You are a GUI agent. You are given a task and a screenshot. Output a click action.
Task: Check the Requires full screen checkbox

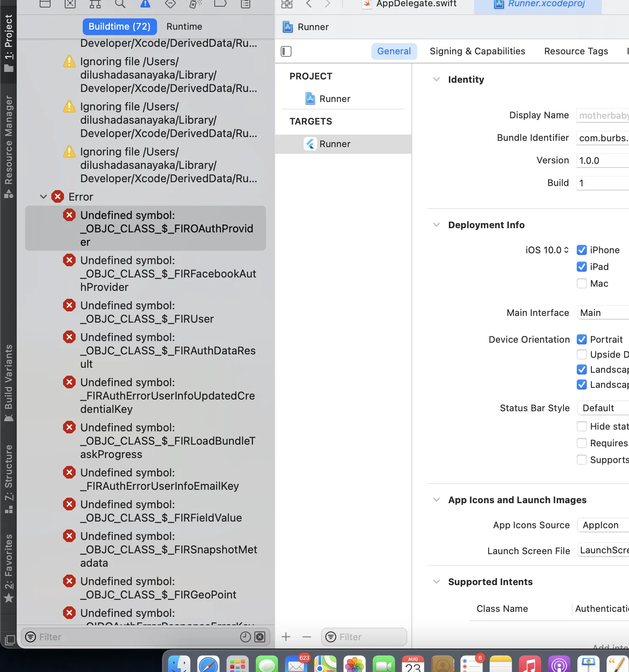click(582, 443)
